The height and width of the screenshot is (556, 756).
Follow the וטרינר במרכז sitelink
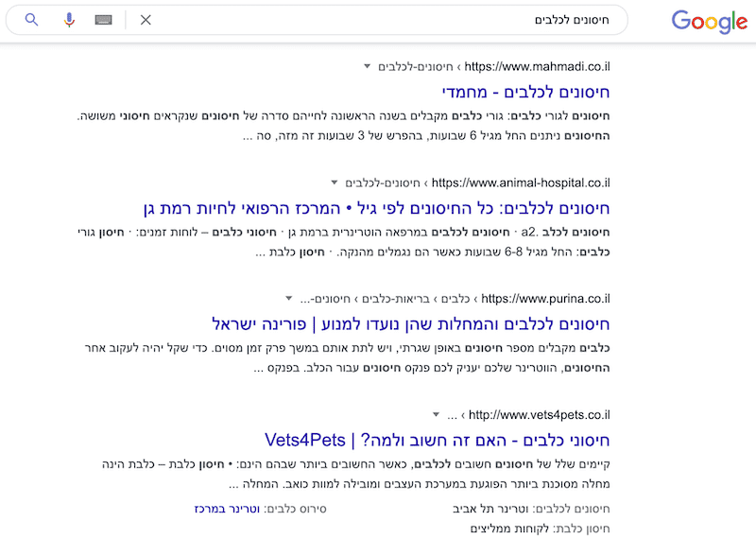pyautogui.click(x=227, y=509)
